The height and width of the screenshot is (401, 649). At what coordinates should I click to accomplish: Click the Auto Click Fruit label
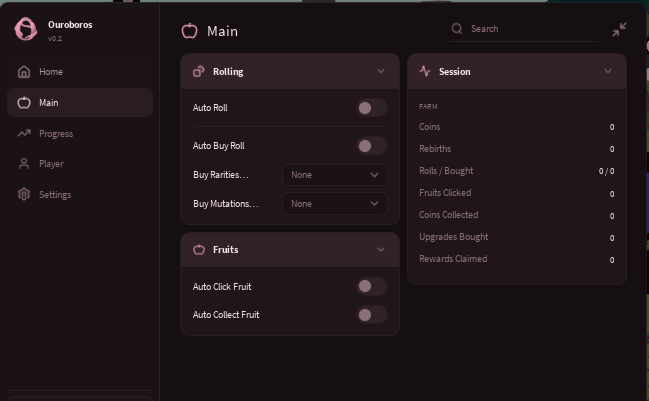pyautogui.click(x=222, y=286)
